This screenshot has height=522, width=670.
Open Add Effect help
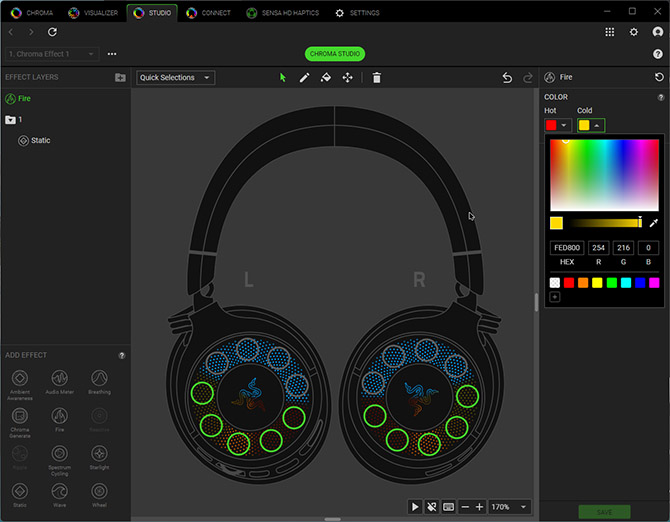pyautogui.click(x=122, y=355)
